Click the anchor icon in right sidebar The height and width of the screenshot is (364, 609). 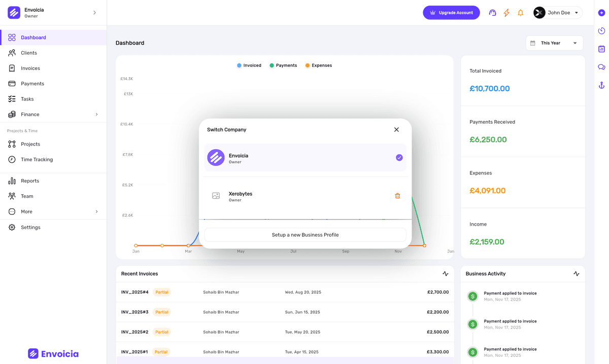(x=601, y=85)
